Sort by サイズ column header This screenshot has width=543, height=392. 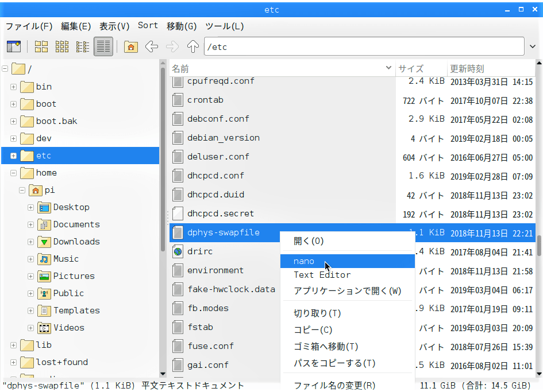[421, 68]
